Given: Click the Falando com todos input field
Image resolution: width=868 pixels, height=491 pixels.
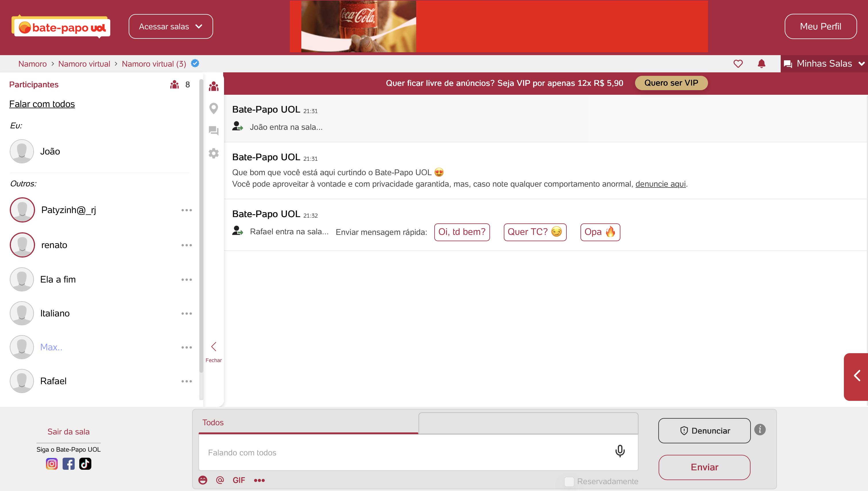Looking at the screenshot, I should 405,453.
